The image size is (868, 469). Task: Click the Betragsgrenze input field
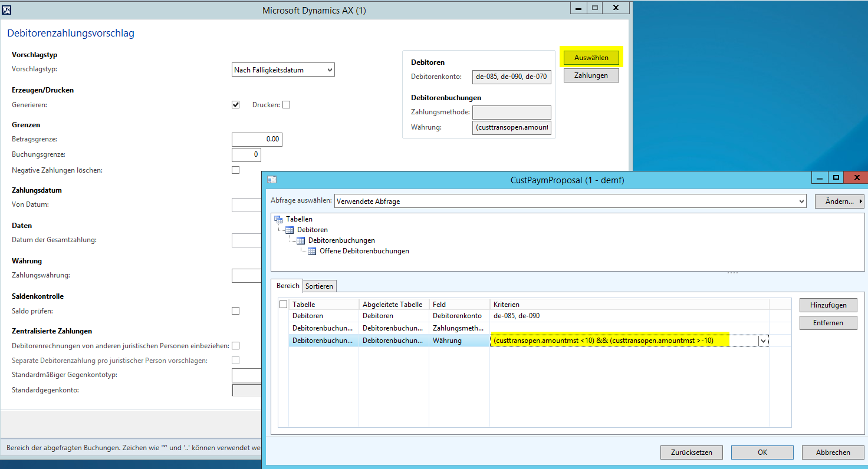click(x=257, y=139)
